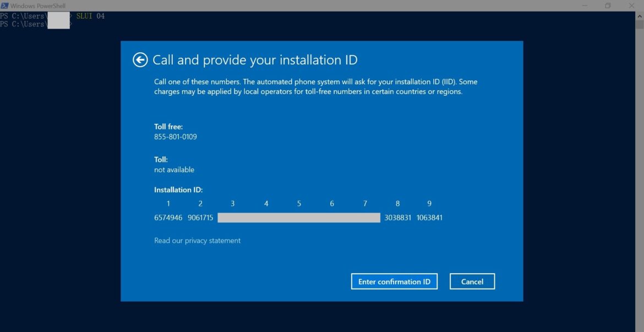
Task: Click the Cancel button on the dialog
Action: tap(472, 281)
